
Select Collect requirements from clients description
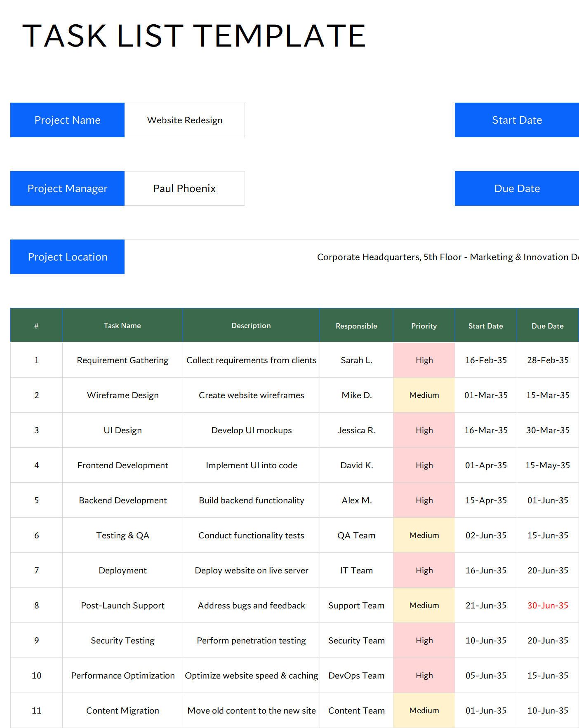251,360
